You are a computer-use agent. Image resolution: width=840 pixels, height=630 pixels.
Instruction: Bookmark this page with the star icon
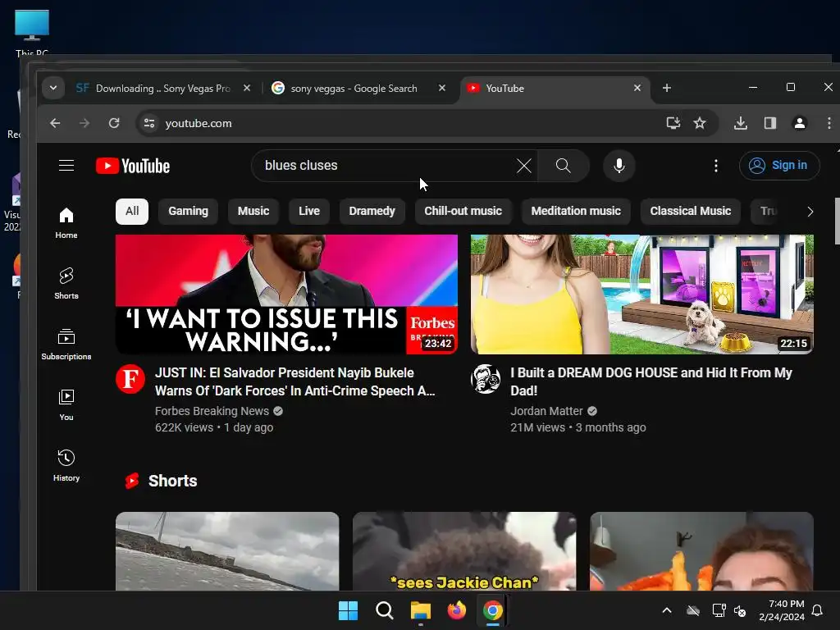point(700,123)
